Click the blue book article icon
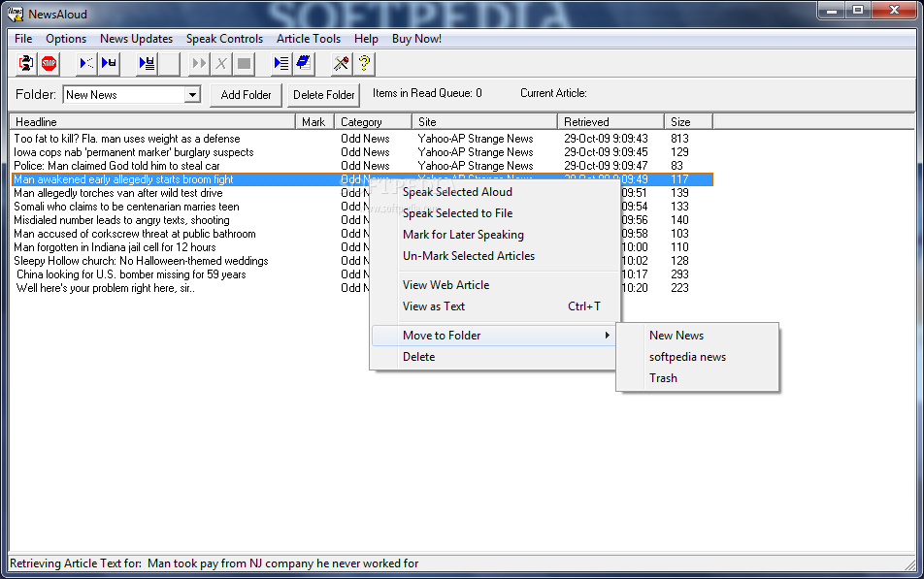The width and height of the screenshot is (924, 579). pos(304,63)
